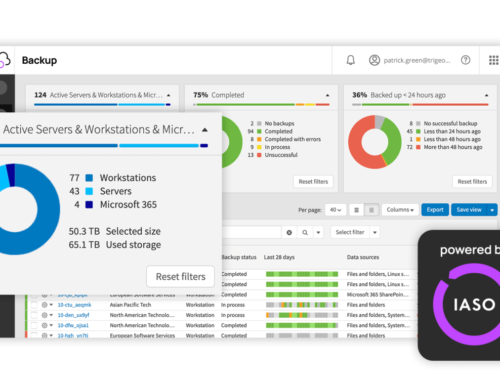The width and height of the screenshot is (500, 383).
Task: Collapse the 75% Completed widget
Action: pyautogui.click(x=327, y=95)
